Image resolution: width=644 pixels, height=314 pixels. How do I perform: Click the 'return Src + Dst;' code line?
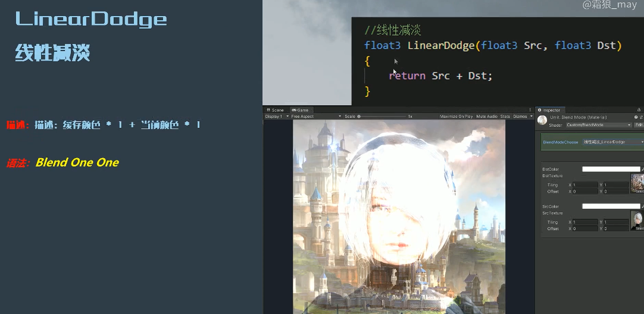click(440, 76)
